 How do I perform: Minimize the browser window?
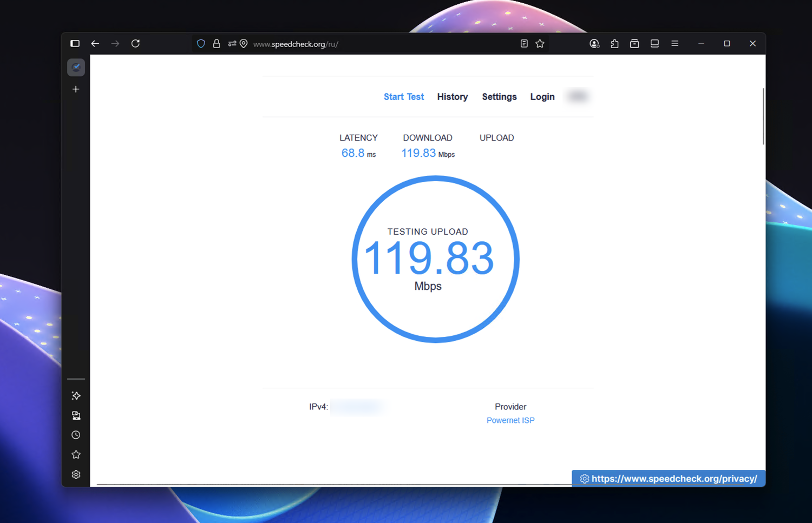click(701, 44)
